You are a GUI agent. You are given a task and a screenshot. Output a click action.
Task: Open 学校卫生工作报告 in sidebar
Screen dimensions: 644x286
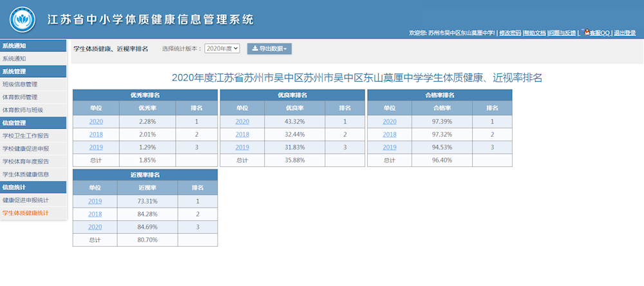(33, 136)
